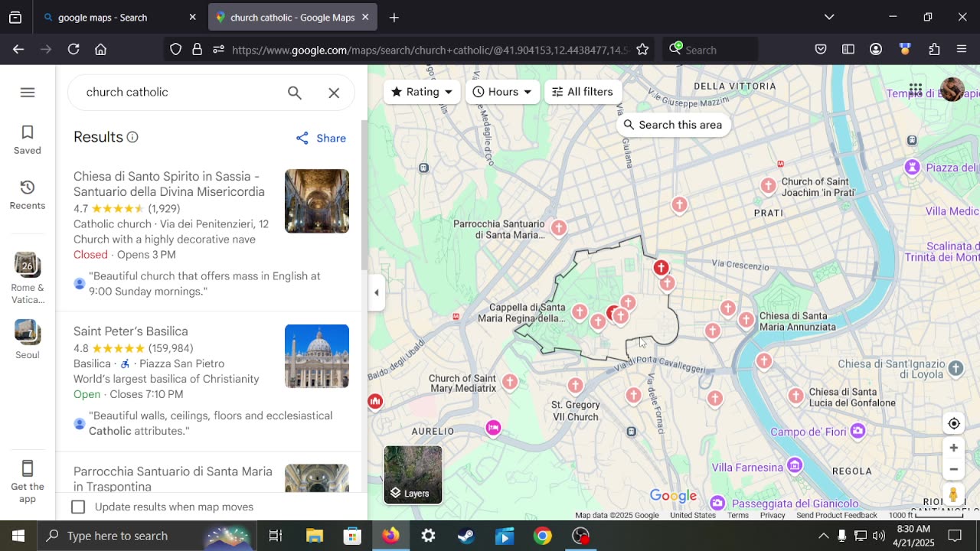Open the Rome & Vatican saved list
Viewport: 980px width, 551px height.
28,279
